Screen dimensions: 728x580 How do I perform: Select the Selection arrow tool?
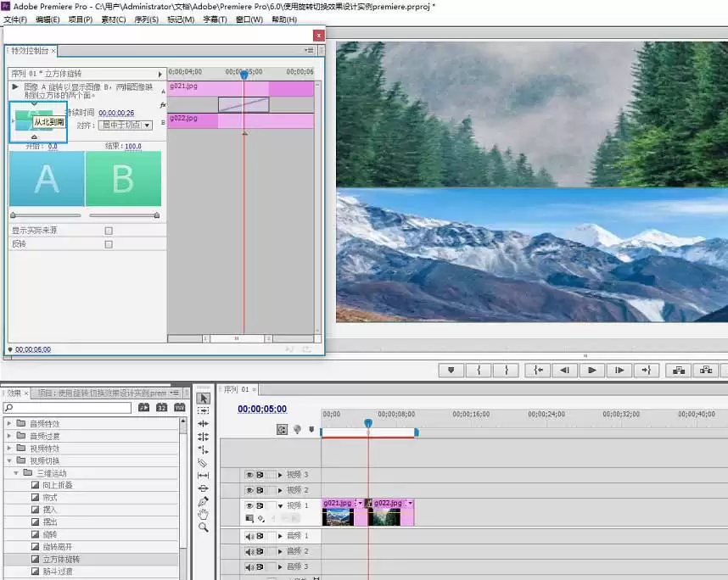(204, 399)
